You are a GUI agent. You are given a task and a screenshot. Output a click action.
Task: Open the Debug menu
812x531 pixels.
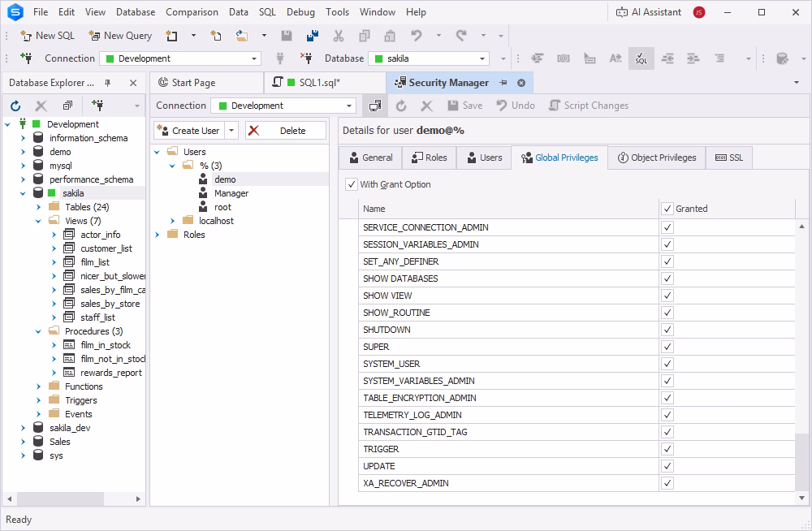(300, 12)
